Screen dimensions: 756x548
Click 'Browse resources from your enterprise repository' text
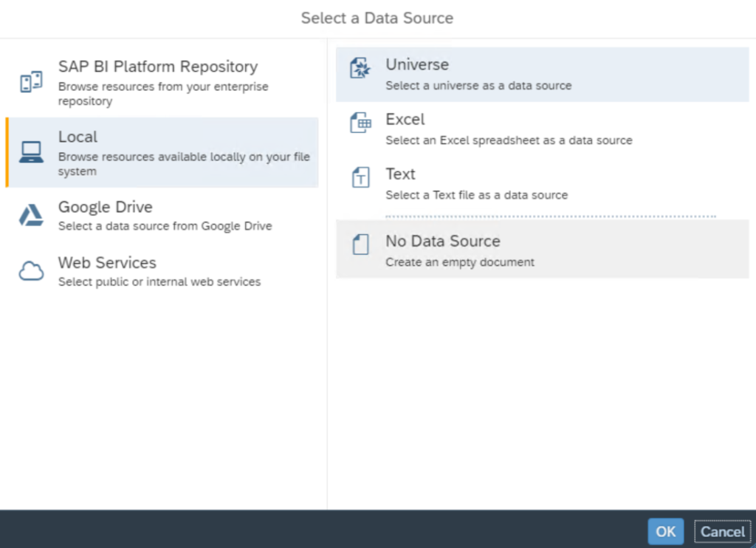point(163,94)
